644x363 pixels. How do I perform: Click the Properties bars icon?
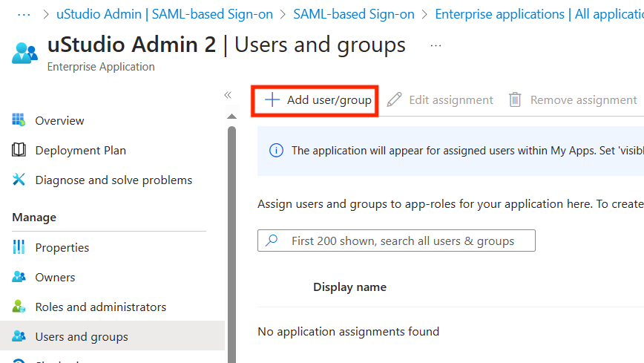[x=19, y=247]
